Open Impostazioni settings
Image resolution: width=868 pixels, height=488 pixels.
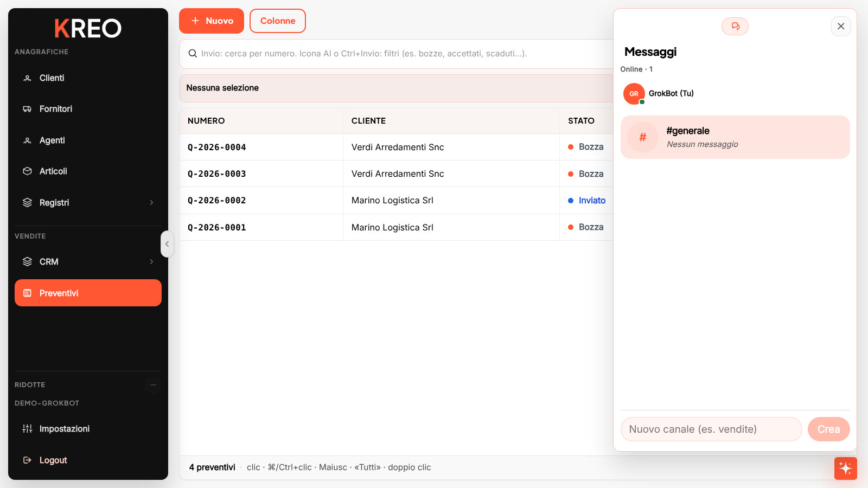pos(88,429)
